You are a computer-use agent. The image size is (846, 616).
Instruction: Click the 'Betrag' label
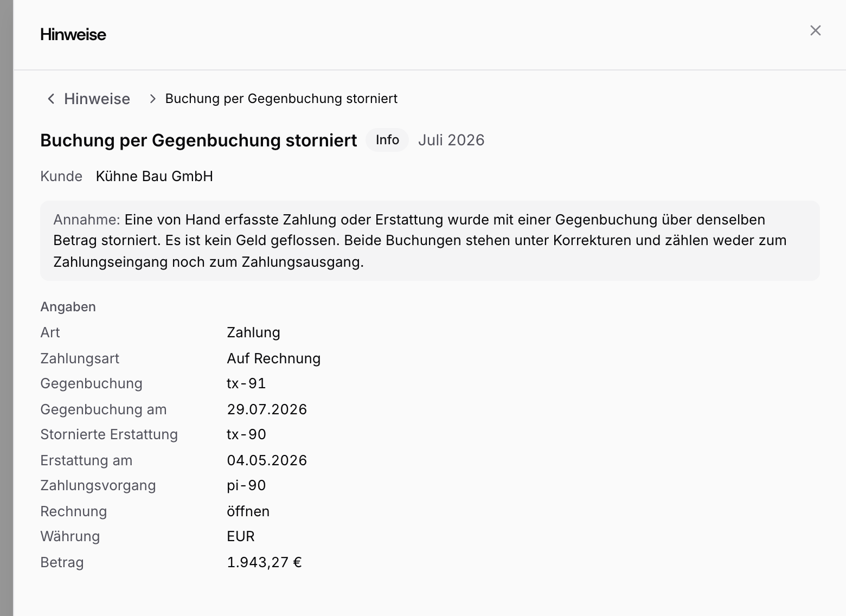click(x=62, y=562)
